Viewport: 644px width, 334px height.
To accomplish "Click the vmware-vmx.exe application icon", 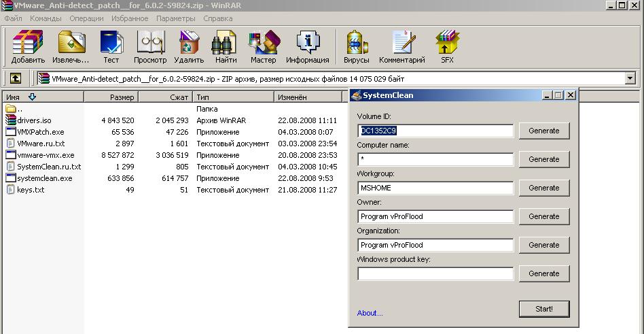I will tap(11, 154).
